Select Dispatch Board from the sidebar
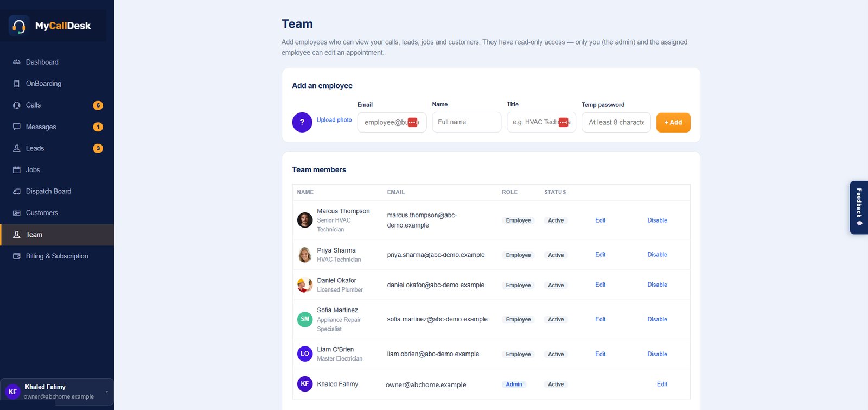Image resolution: width=868 pixels, height=410 pixels. pos(57,191)
